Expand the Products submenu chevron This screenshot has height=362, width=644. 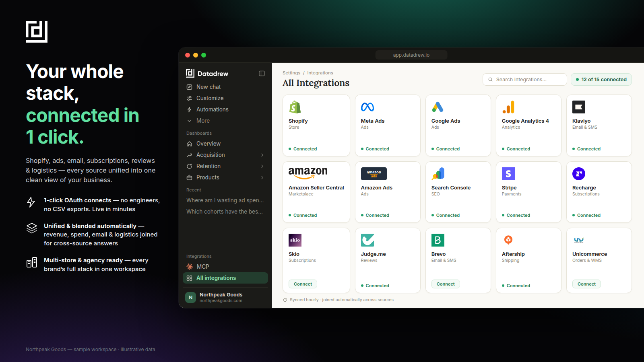click(x=262, y=177)
